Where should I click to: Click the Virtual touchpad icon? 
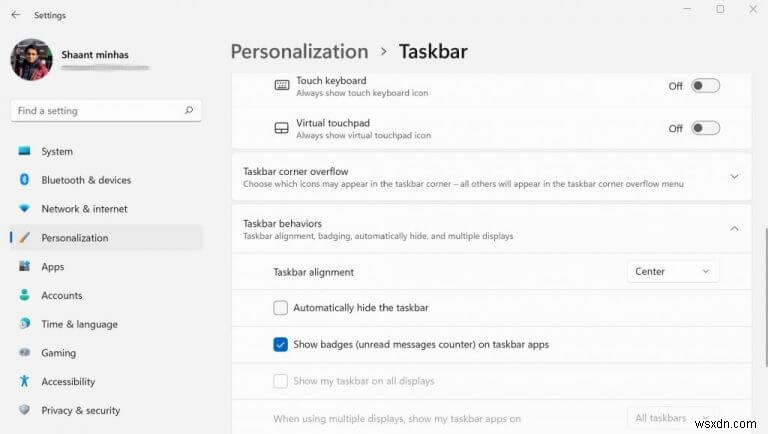pos(282,128)
